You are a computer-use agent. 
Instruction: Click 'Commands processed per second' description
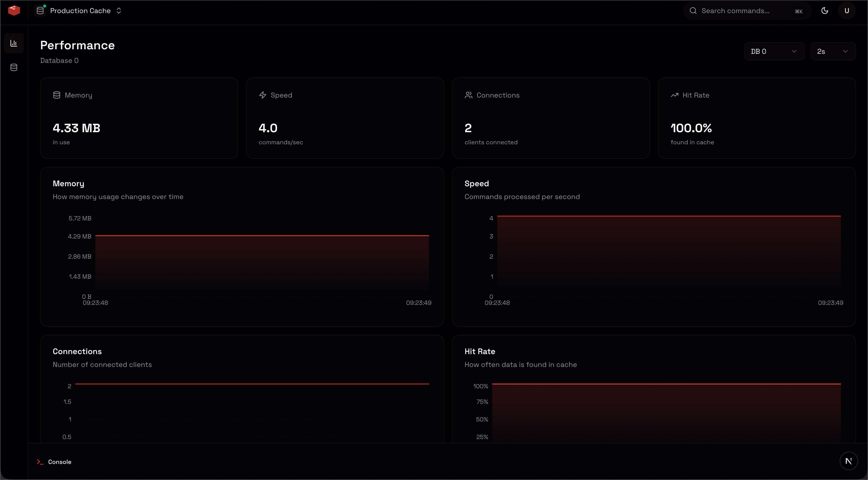(x=522, y=197)
